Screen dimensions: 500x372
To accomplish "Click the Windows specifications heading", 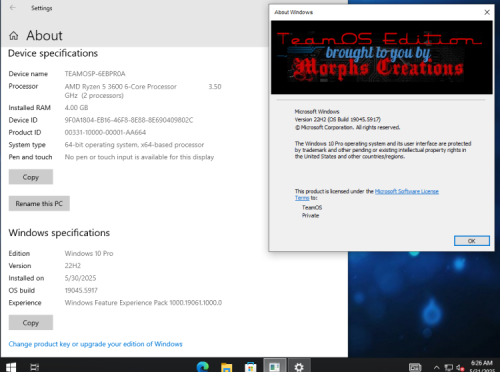I will pyautogui.click(x=59, y=233).
